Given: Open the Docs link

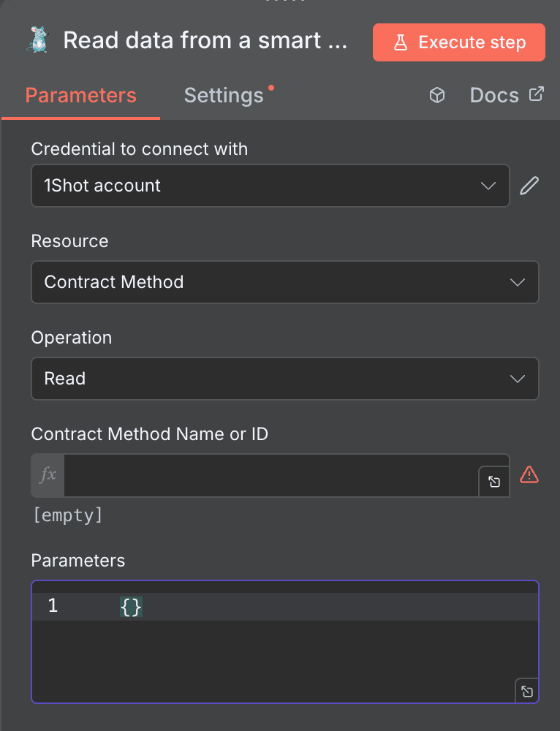Looking at the screenshot, I should pyautogui.click(x=494, y=94).
